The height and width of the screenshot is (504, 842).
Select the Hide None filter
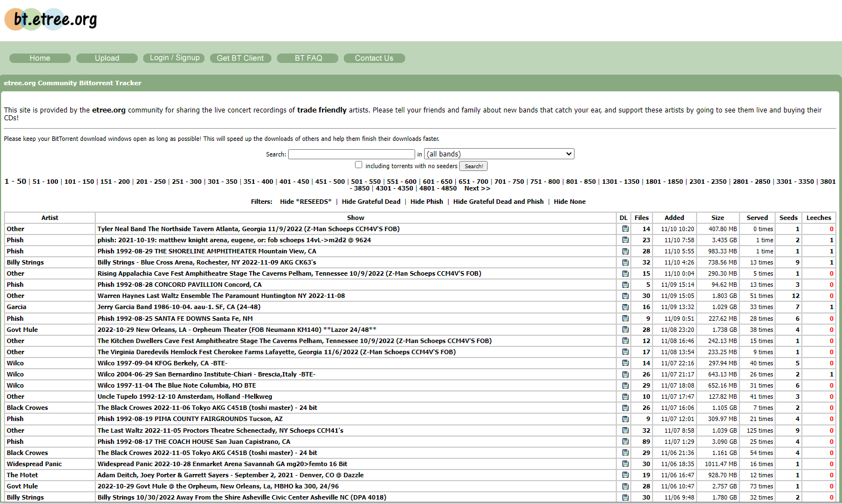point(570,202)
